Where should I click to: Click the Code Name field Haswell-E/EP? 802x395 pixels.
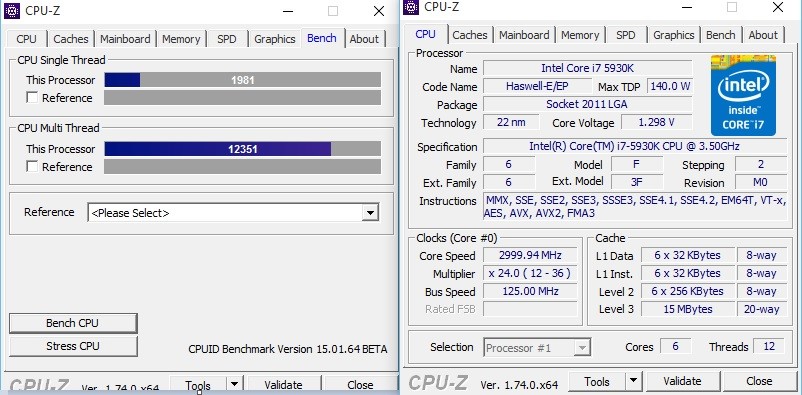537,86
